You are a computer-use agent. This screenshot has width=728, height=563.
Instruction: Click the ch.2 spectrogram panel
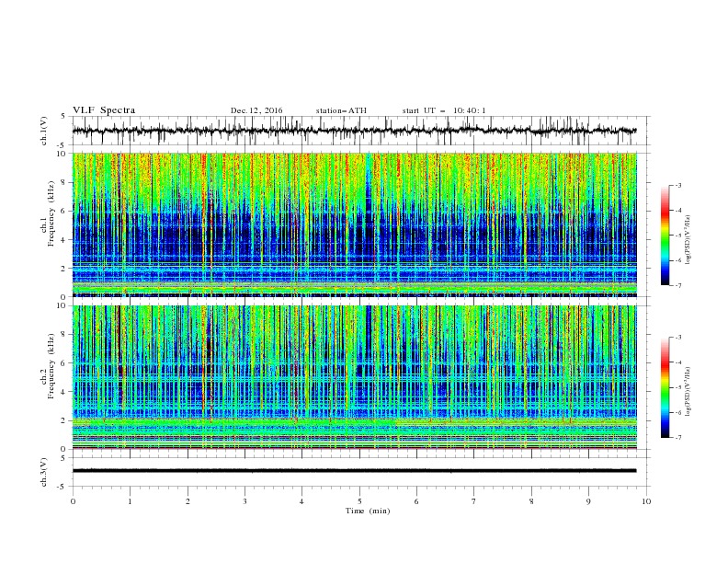(355, 377)
